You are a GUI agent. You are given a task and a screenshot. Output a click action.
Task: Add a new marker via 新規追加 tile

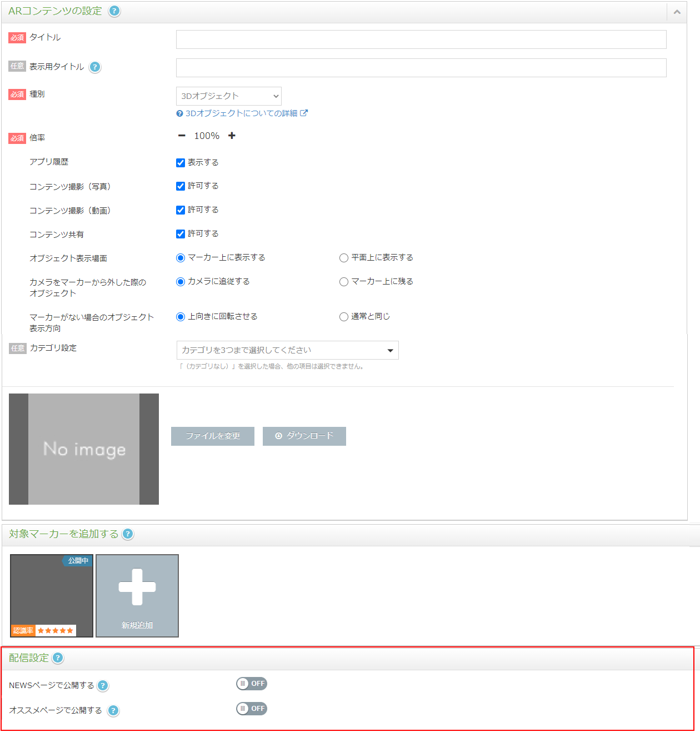click(x=137, y=596)
